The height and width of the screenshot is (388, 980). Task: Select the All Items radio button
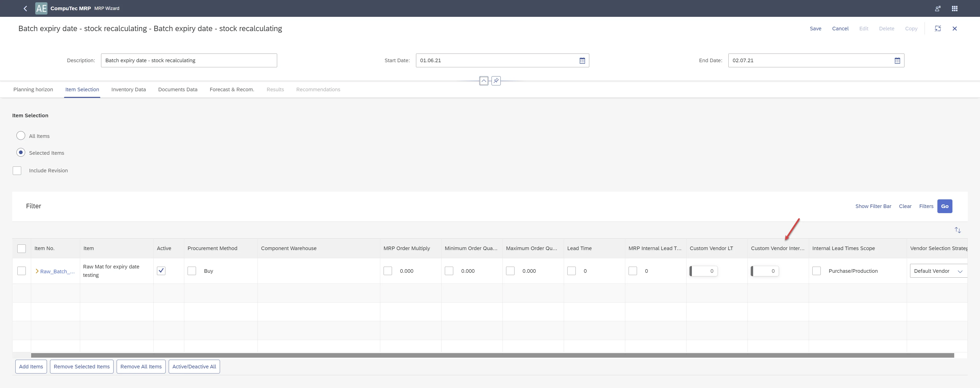(x=21, y=136)
